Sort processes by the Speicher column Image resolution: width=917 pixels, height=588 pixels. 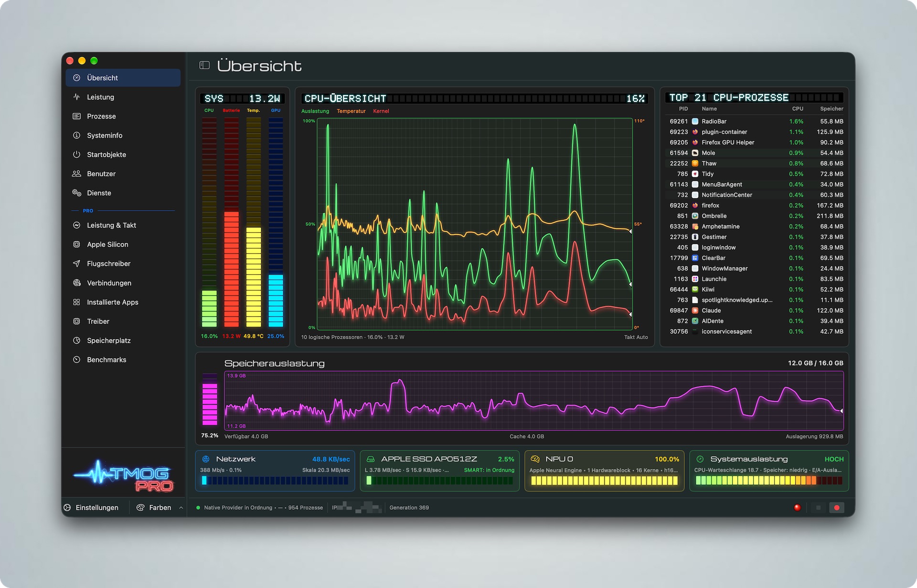click(x=832, y=108)
